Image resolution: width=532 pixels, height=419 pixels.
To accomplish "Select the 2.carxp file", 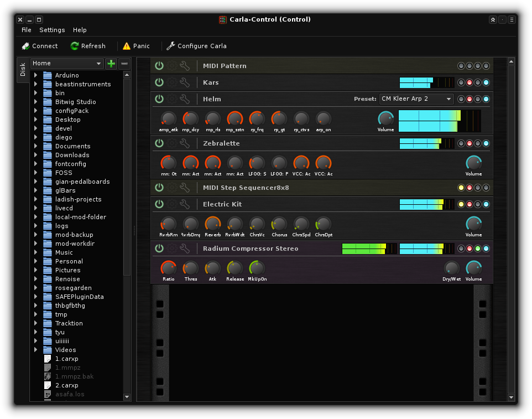I will pos(66,385).
